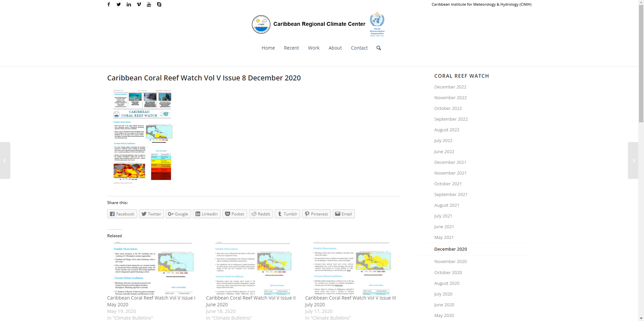Open the September 2022 sidebar link
The image size is (644, 321).
click(451, 119)
